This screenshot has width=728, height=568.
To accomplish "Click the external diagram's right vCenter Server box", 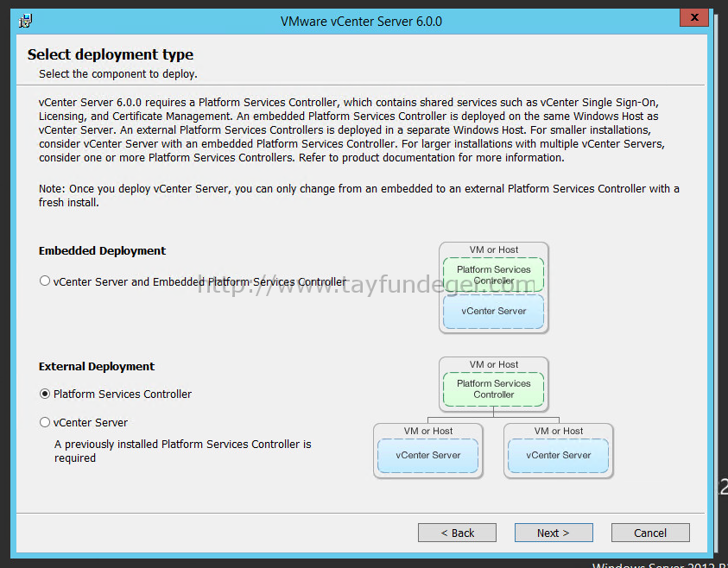I will tap(559, 456).
